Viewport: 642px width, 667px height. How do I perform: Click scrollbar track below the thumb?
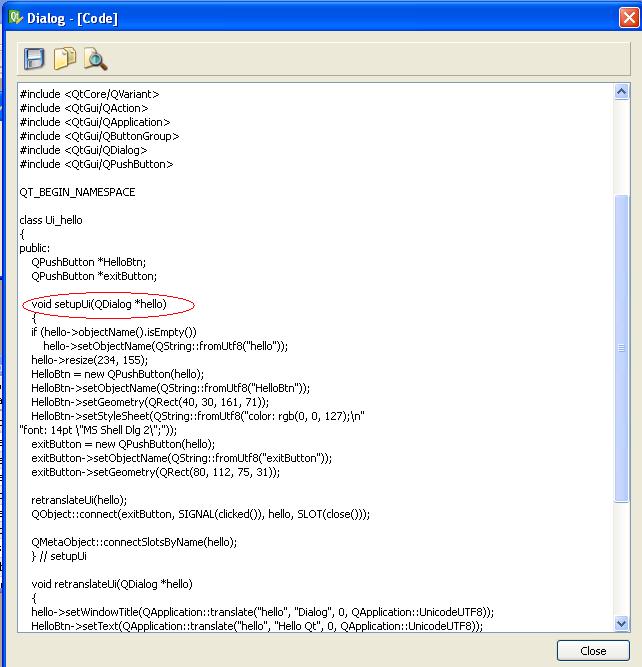pyautogui.click(x=622, y=559)
